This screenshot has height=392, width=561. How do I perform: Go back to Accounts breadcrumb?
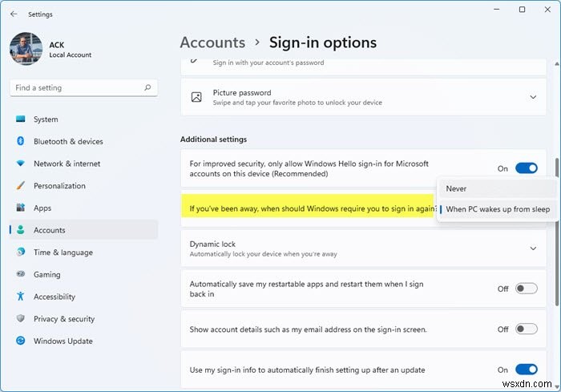(x=212, y=42)
